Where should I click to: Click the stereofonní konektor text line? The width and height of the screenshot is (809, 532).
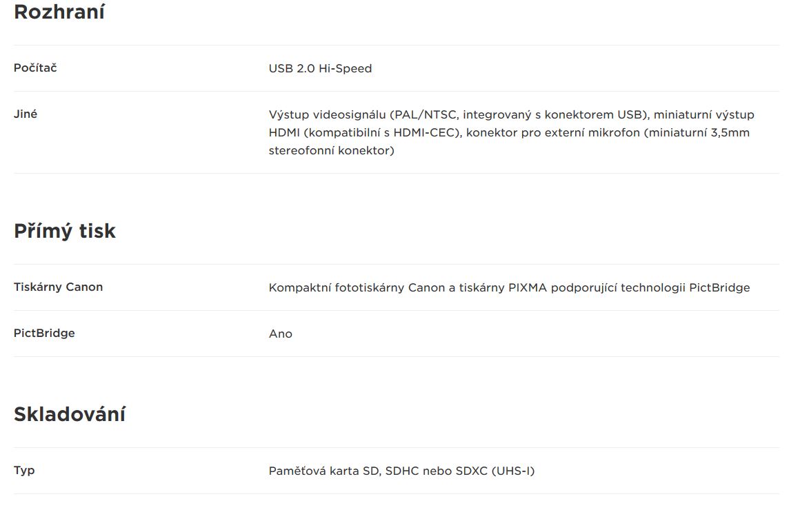331,150
